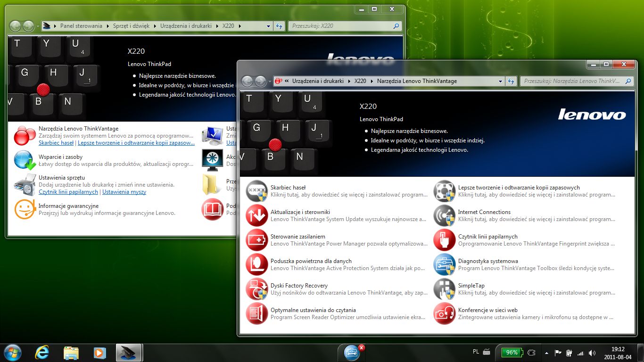Expand arrow after Sprzęt i dźwięk breadcrumb
The width and height of the screenshot is (644, 362).
point(155,26)
